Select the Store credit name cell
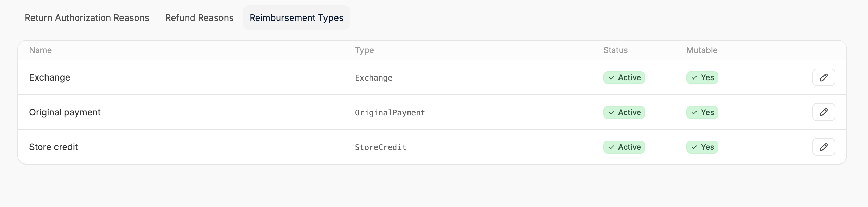Screen dimensions: 868x207 click(53, 147)
